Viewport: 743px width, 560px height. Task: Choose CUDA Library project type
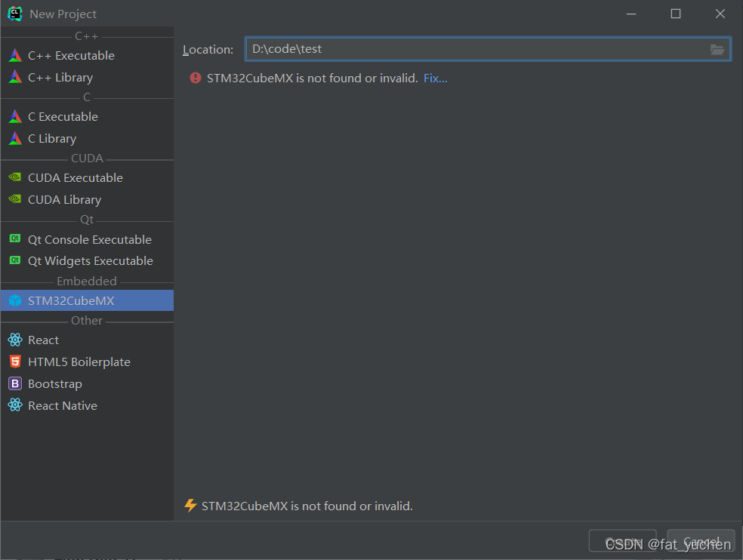click(87, 199)
